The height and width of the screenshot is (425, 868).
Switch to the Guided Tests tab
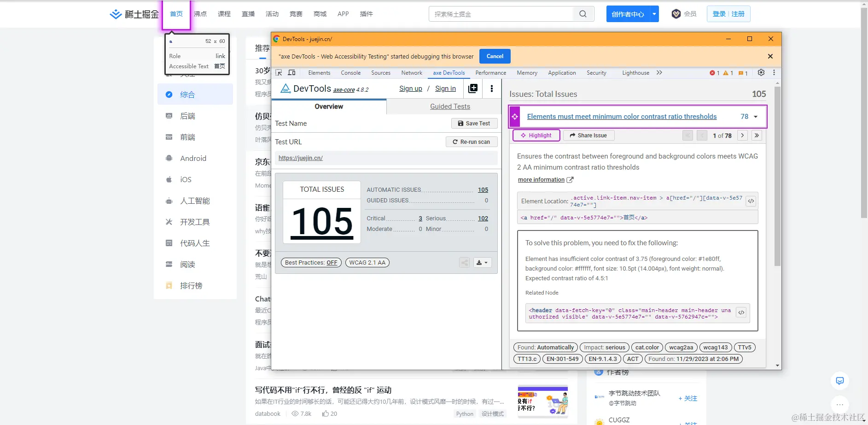click(x=450, y=106)
